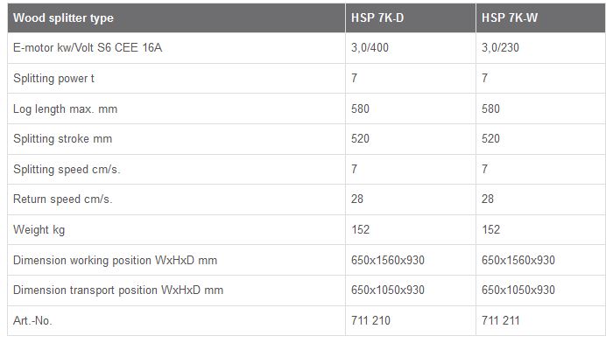
Task: Click the 3,0/400 motor value
Action: click(369, 48)
